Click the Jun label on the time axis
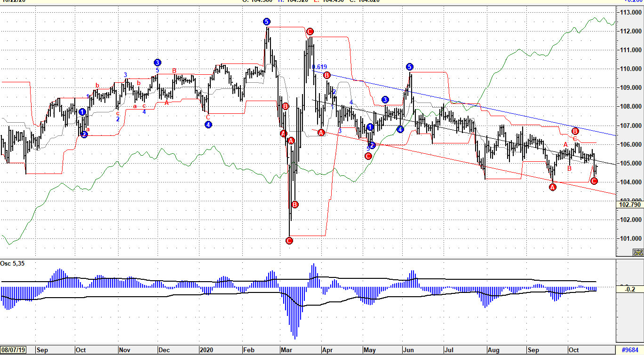The image size is (644, 355). (408, 350)
